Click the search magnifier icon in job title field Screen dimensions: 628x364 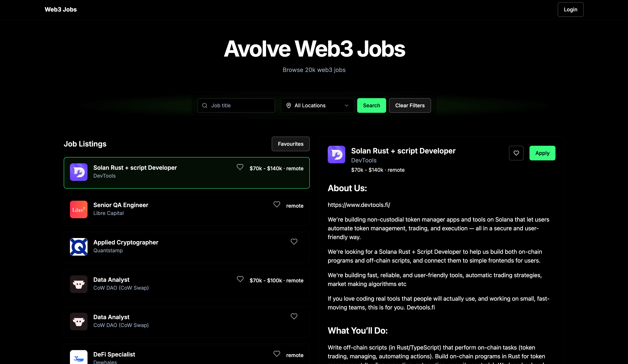(204, 105)
